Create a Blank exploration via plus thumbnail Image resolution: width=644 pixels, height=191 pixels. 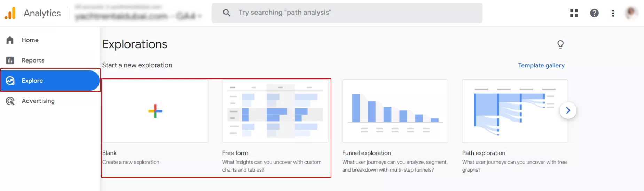pos(155,111)
